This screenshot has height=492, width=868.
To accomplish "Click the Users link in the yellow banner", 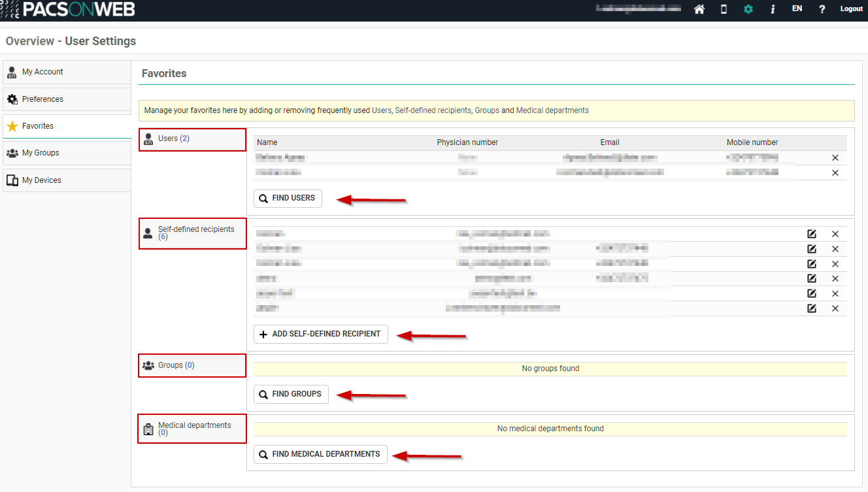I will point(382,110).
